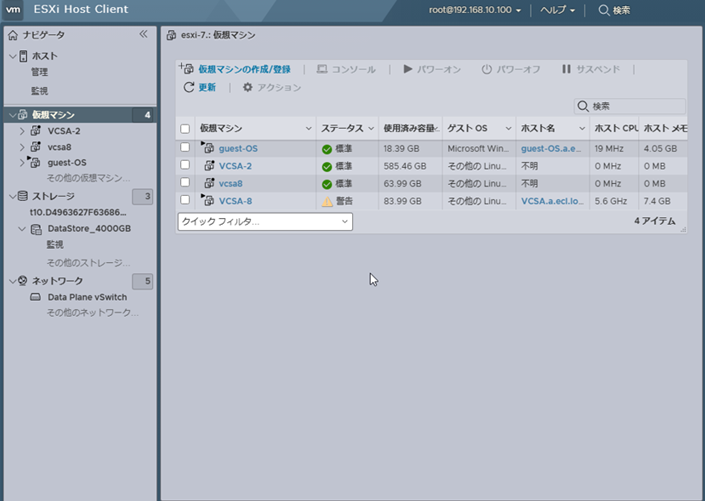Click the Create/Register VM icon
Screen dimensions: 705x501
click(x=186, y=69)
